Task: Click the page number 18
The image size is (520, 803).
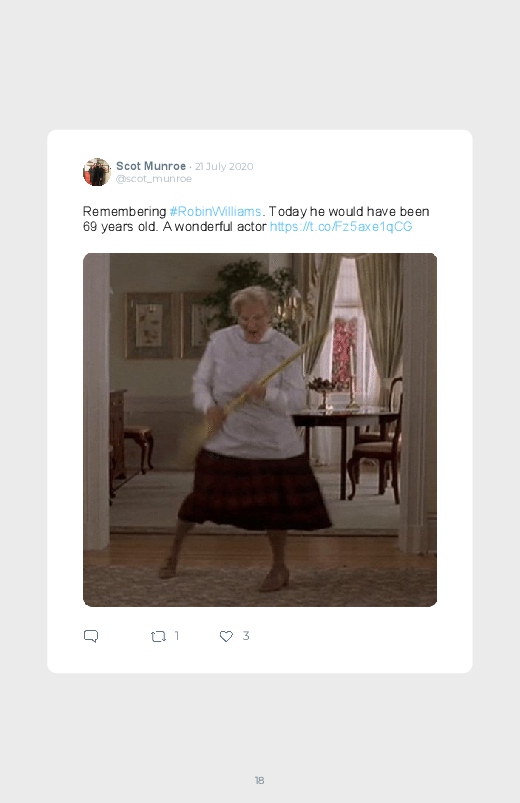Action: (x=259, y=780)
